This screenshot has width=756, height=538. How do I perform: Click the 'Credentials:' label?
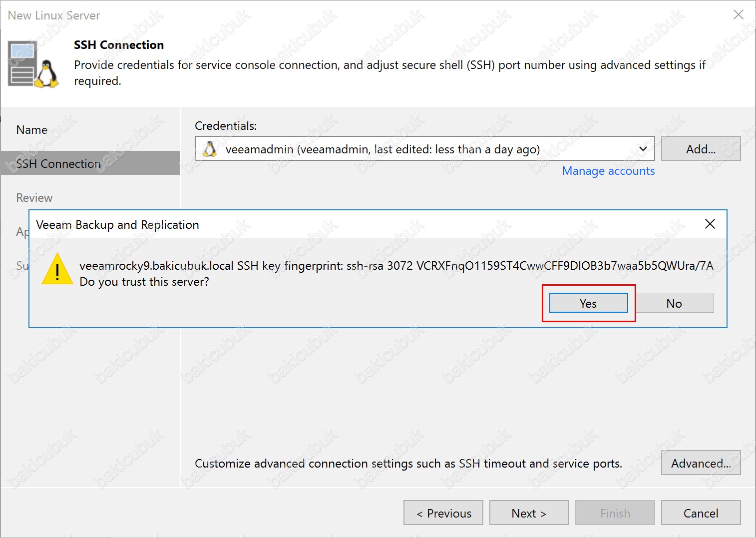[226, 126]
